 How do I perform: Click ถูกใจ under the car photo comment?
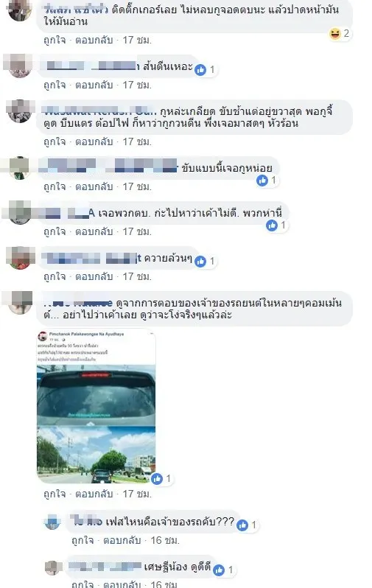pos(55,494)
